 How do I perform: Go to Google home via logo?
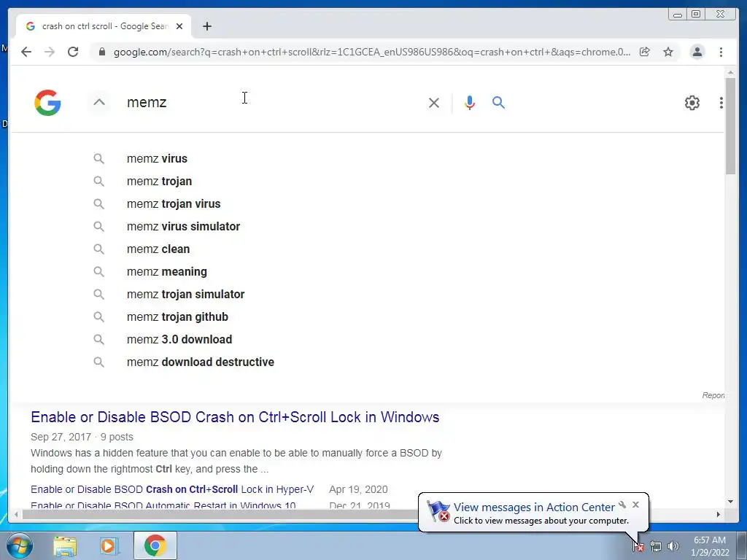[47, 102]
